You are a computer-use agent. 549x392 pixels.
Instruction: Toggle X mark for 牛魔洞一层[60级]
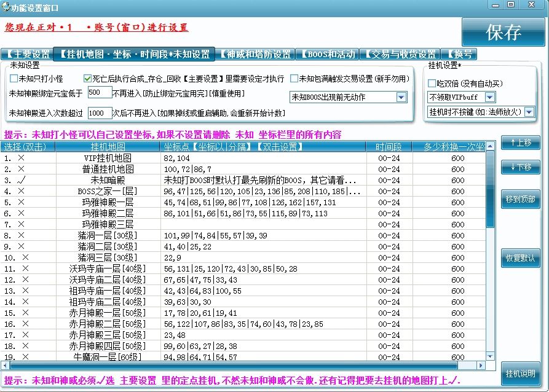tap(25, 357)
